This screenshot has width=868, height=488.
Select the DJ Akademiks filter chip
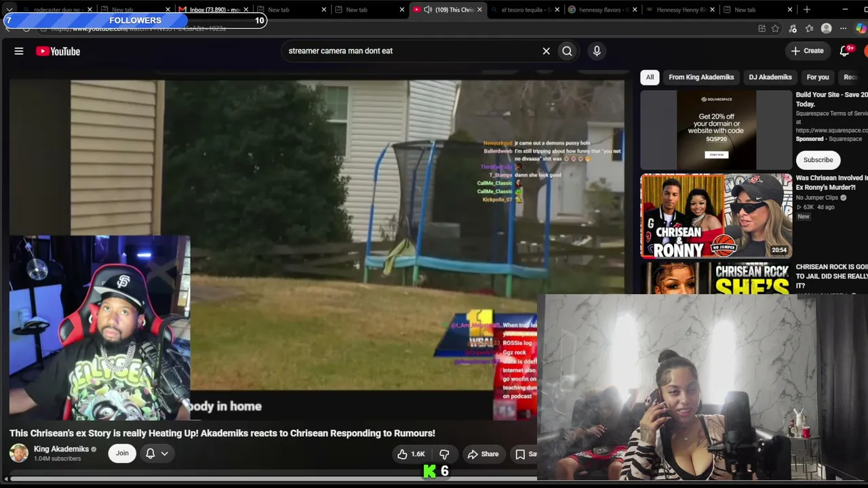point(770,77)
